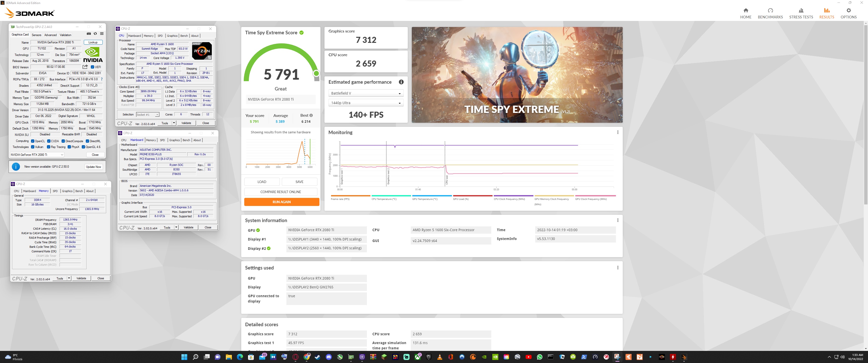Toggle the CUDA checkbox
The image size is (868, 363).
(49, 141)
